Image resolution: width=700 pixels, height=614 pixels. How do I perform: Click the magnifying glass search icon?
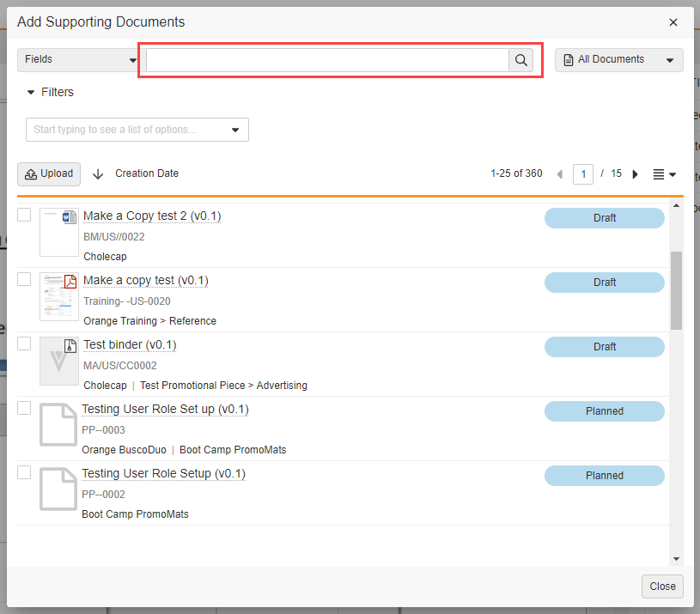(520, 60)
